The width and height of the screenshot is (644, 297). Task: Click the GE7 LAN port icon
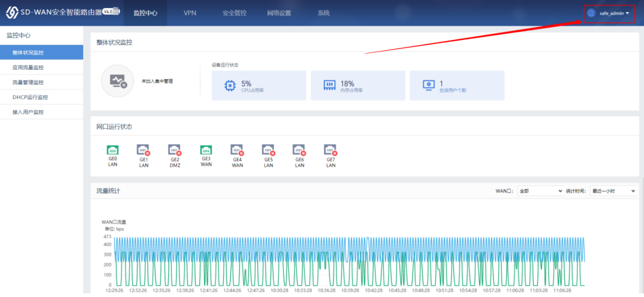(x=331, y=150)
